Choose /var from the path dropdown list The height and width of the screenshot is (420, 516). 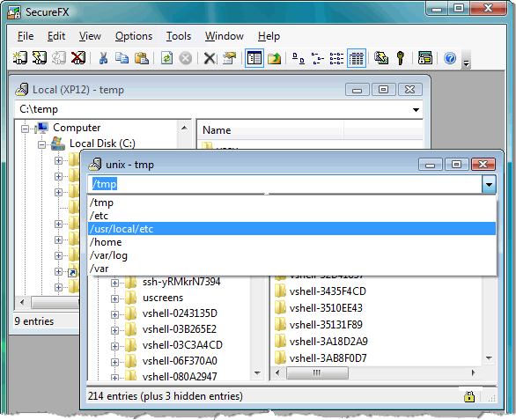pos(291,269)
